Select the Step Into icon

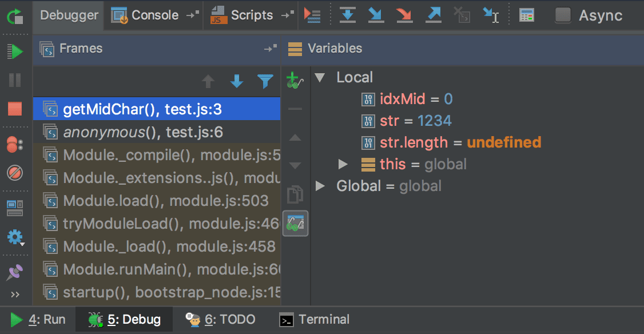376,15
